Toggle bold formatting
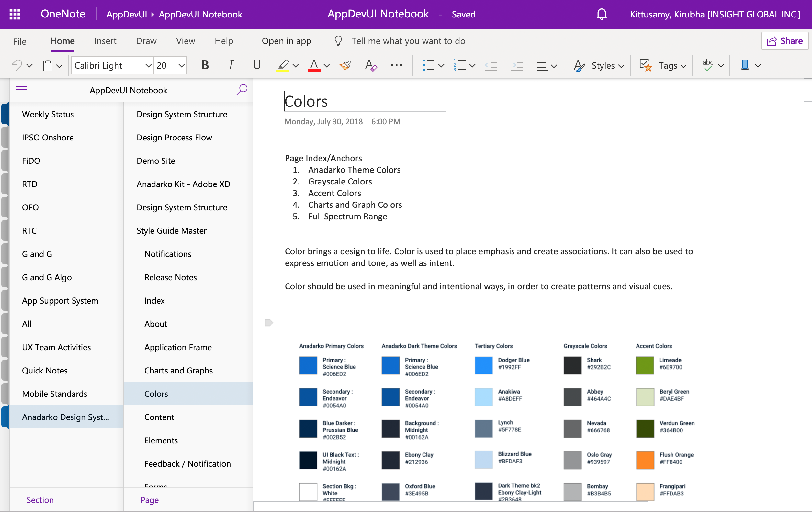 205,65
